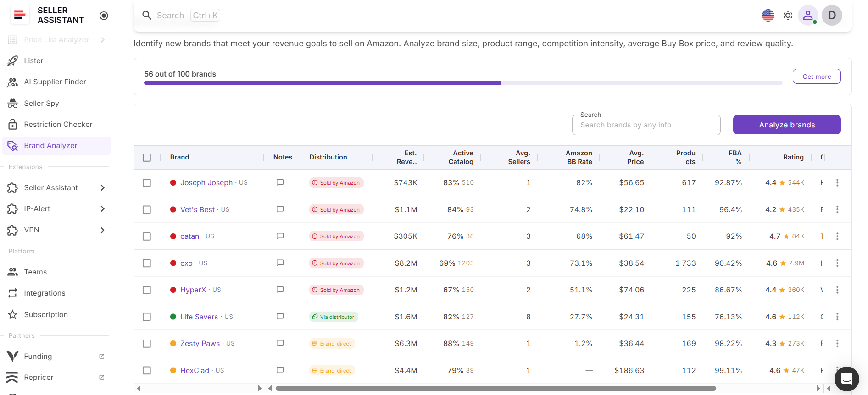Image resolution: width=868 pixels, height=395 pixels.
Task: Open Price List Analyzer
Action: (56, 40)
